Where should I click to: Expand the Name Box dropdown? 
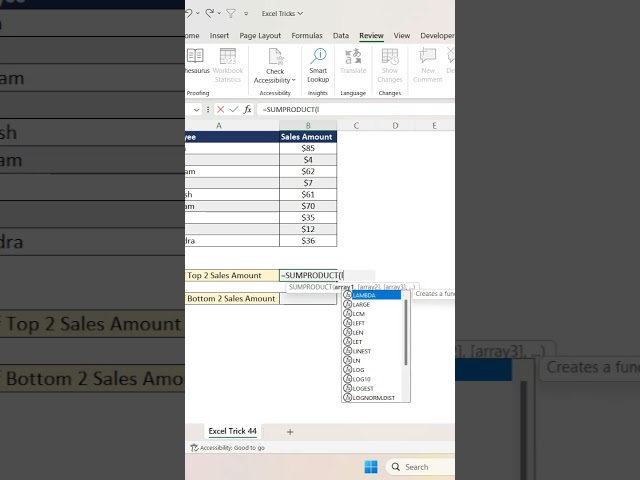pos(196,109)
